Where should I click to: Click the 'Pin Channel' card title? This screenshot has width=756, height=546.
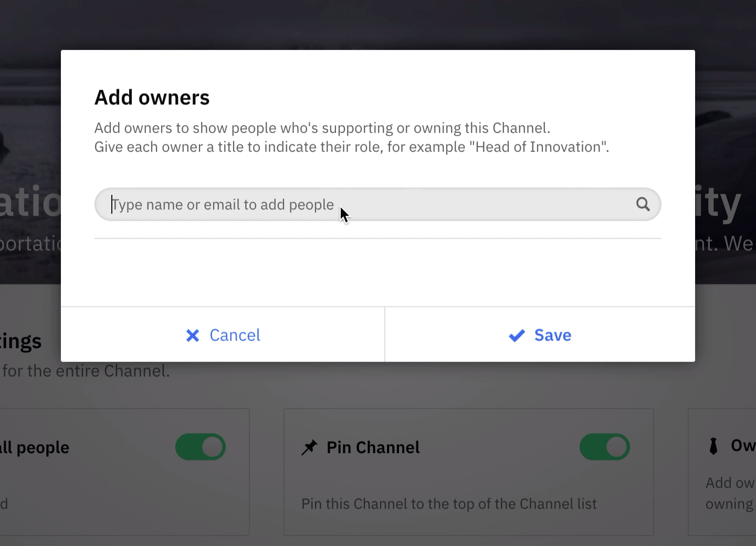[373, 447]
